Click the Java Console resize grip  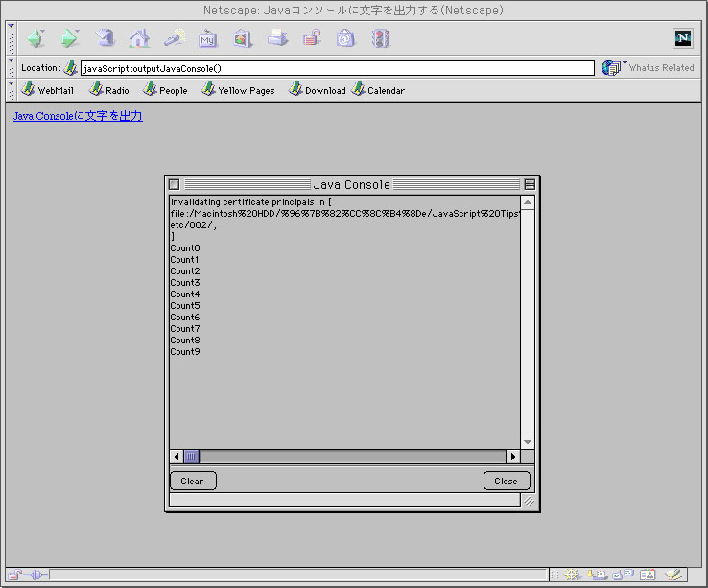click(x=529, y=501)
